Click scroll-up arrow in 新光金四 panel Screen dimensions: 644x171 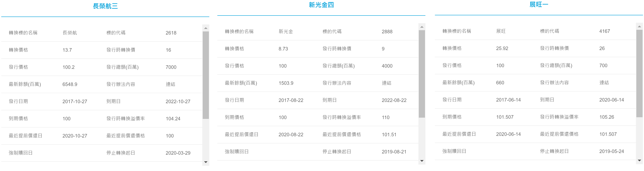tap(422, 27)
